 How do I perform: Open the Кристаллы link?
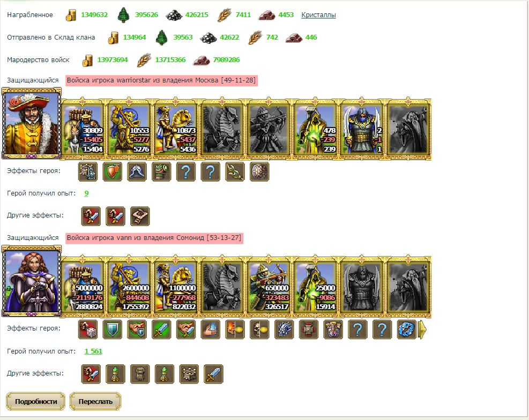click(318, 15)
